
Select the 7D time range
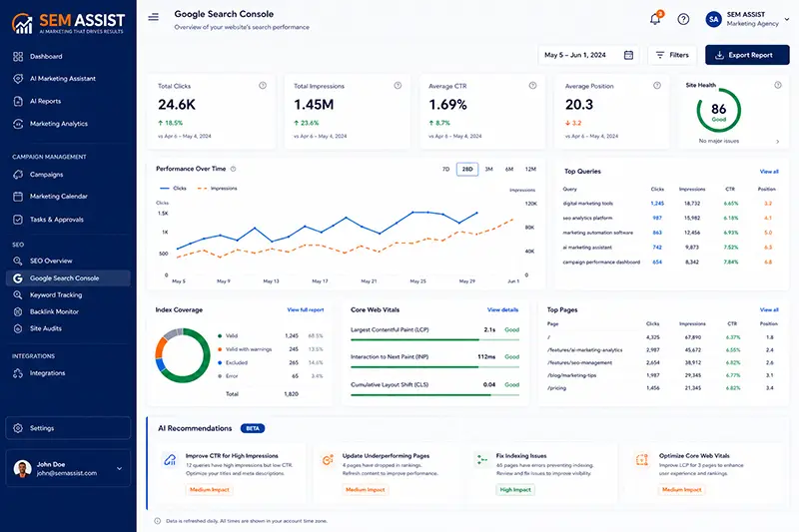pyautogui.click(x=445, y=169)
